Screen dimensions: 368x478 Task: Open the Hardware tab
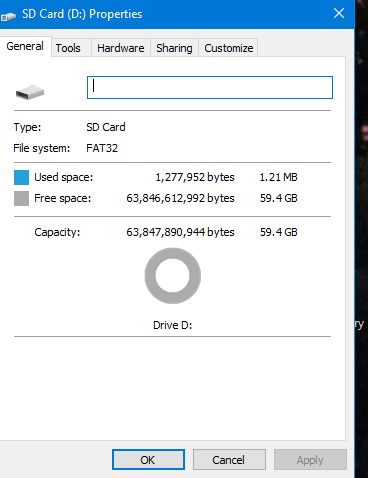click(121, 48)
